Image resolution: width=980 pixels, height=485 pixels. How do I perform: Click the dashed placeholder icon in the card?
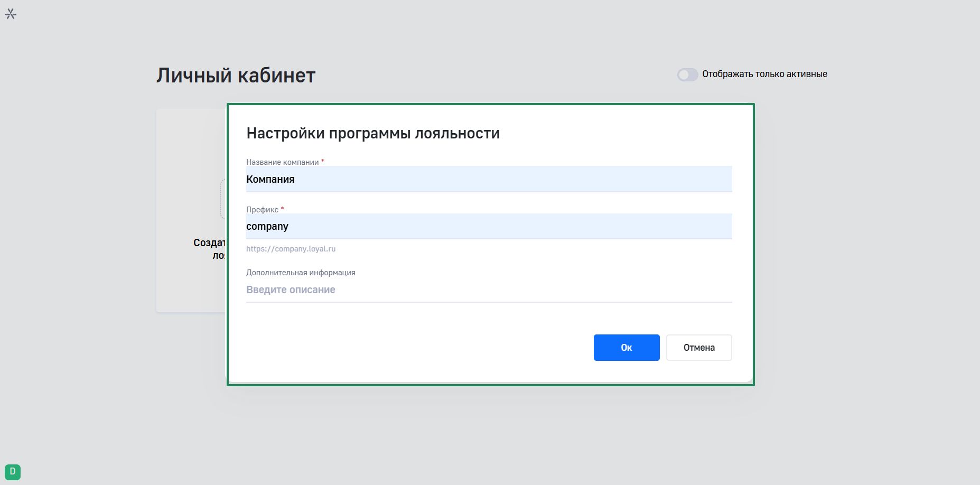[x=222, y=199]
